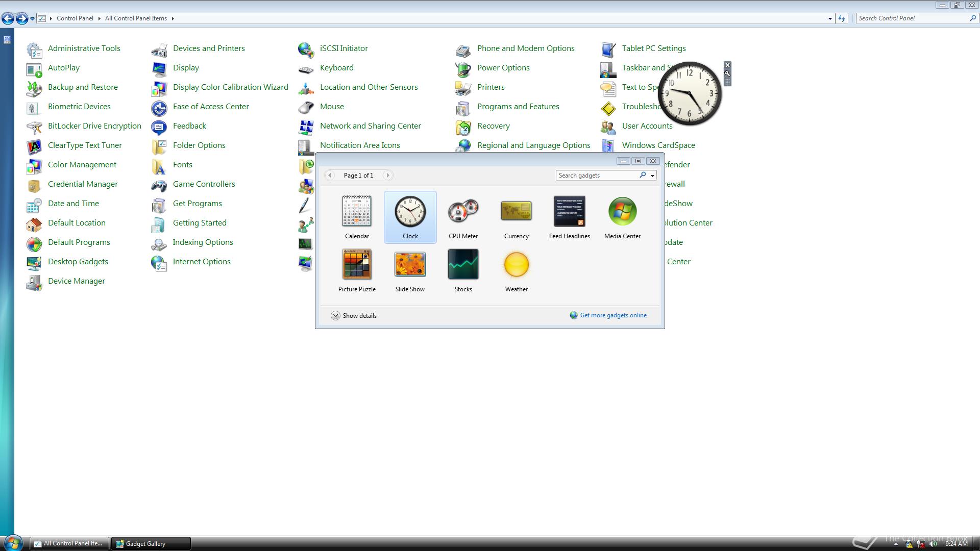Screen dimensions: 980x551
Task: Click Control Panel breadcrumb in address bar
Action: point(75,18)
